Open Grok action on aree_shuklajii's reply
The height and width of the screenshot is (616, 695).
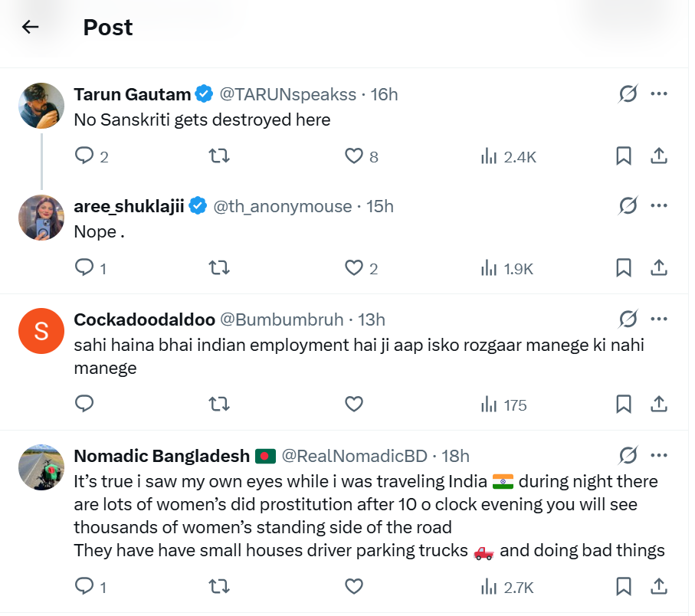[x=628, y=206]
